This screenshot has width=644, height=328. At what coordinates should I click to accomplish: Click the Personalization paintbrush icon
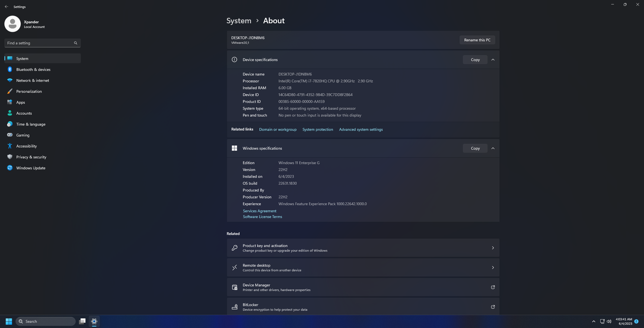tap(10, 91)
